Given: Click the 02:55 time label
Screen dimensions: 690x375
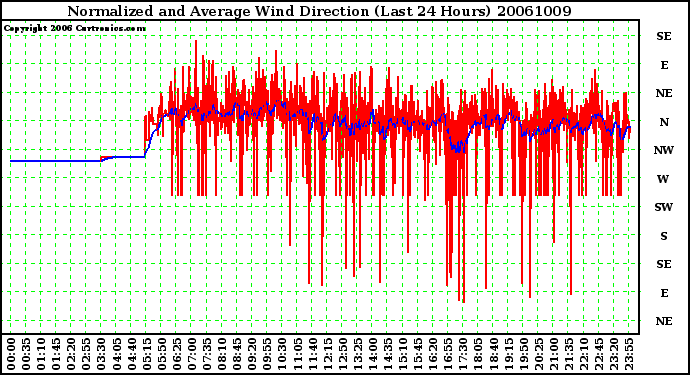Looking at the screenshot, I should point(86,354).
